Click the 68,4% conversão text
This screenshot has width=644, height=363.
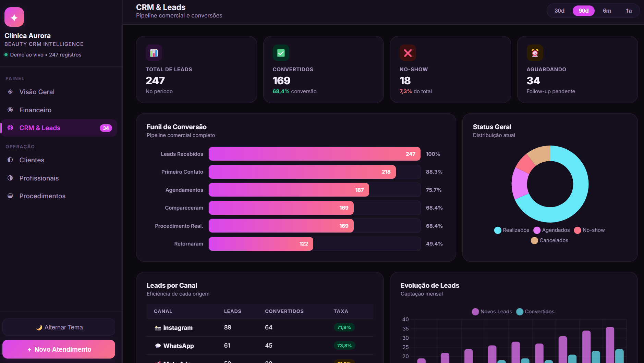tap(294, 91)
